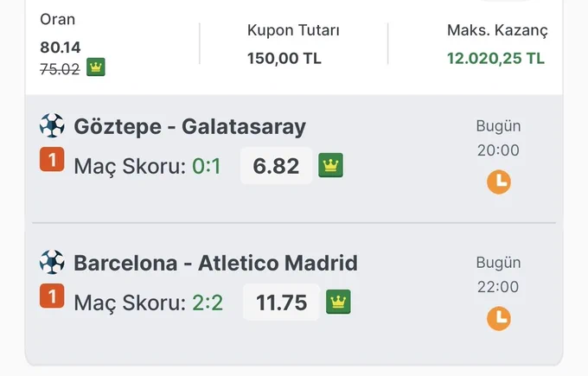
Task: Select the 6.82 odds box
Action: click(277, 166)
